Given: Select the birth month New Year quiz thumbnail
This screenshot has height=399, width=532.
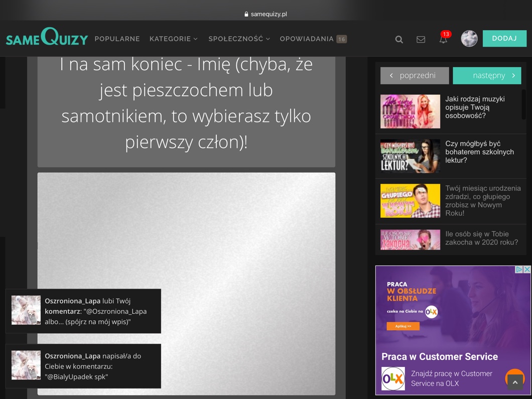Looking at the screenshot, I should 410,201.
